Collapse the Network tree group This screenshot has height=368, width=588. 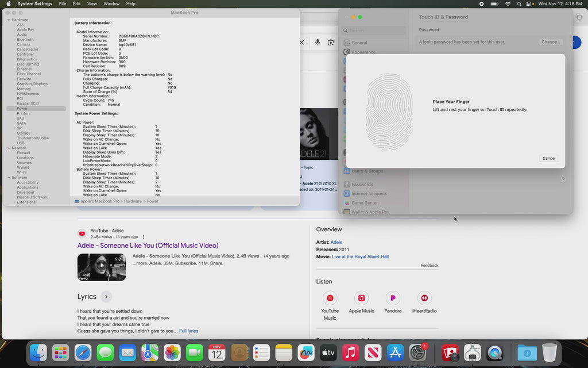click(9, 148)
